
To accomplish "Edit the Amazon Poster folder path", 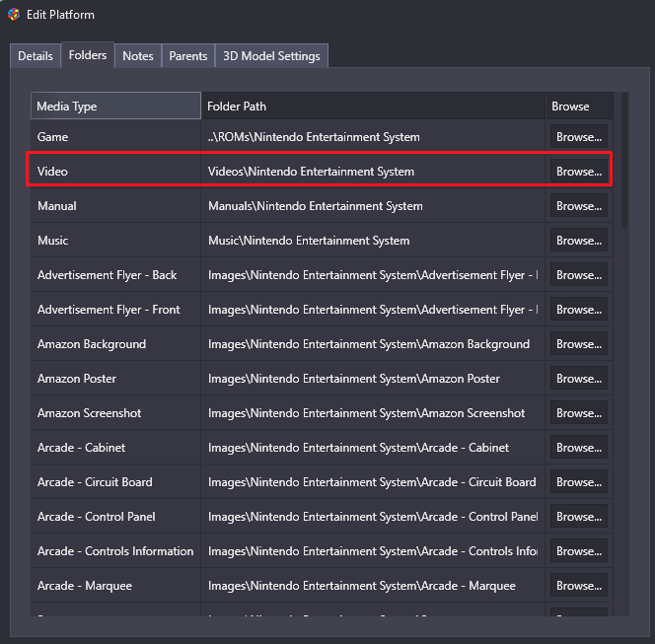I will (x=373, y=379).
